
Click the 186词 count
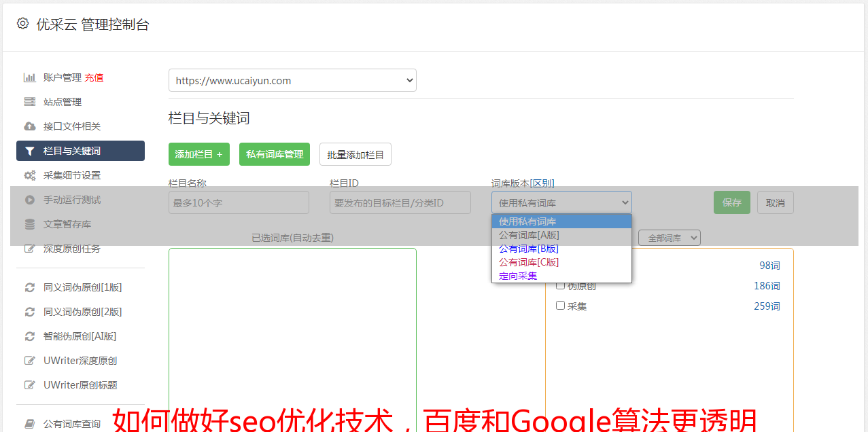767,286
